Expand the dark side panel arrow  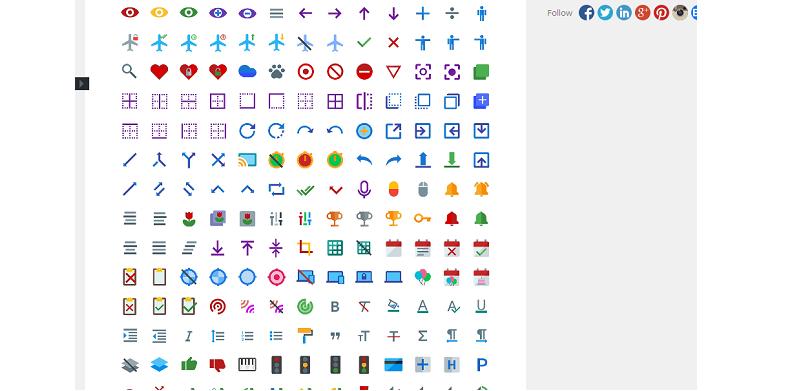tap(82, 84)
